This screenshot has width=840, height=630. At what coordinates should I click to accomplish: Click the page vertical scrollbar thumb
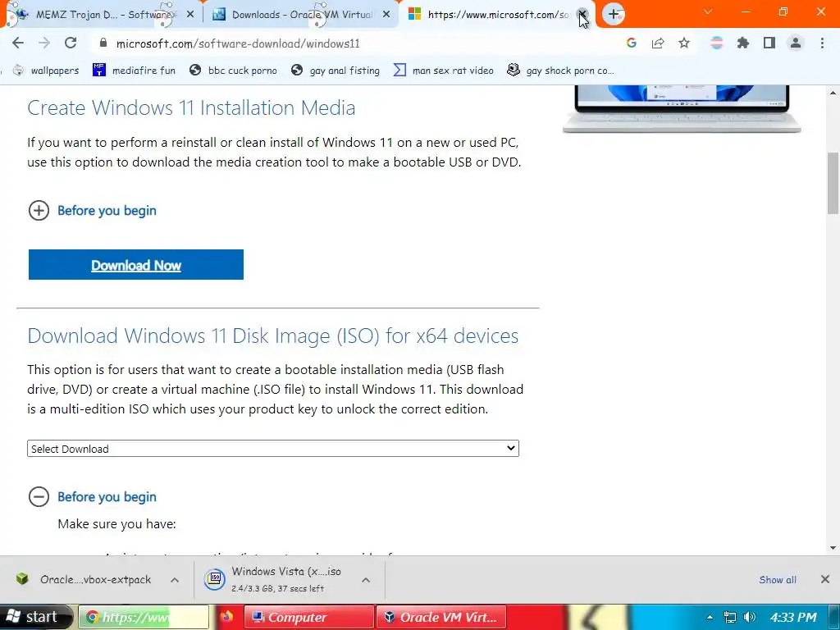(x=833, y=183)
